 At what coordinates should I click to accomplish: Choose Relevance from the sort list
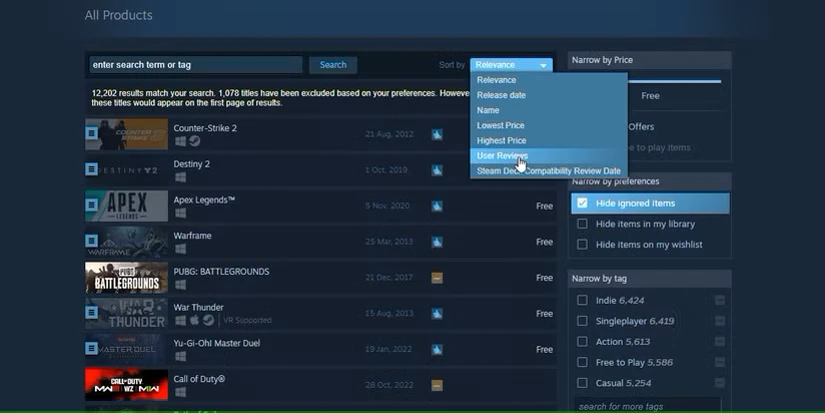549,80
